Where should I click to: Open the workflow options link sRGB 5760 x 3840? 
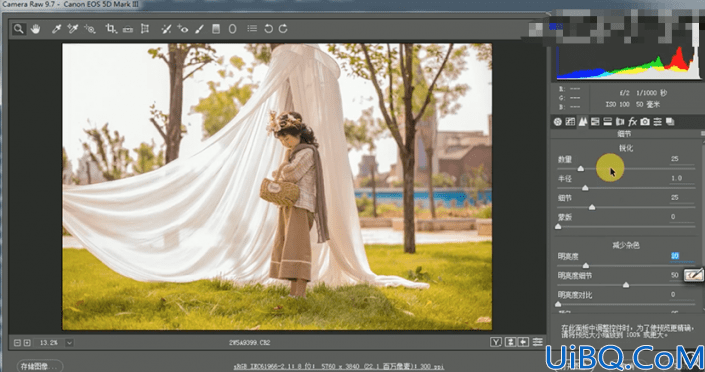pos(340,367)
